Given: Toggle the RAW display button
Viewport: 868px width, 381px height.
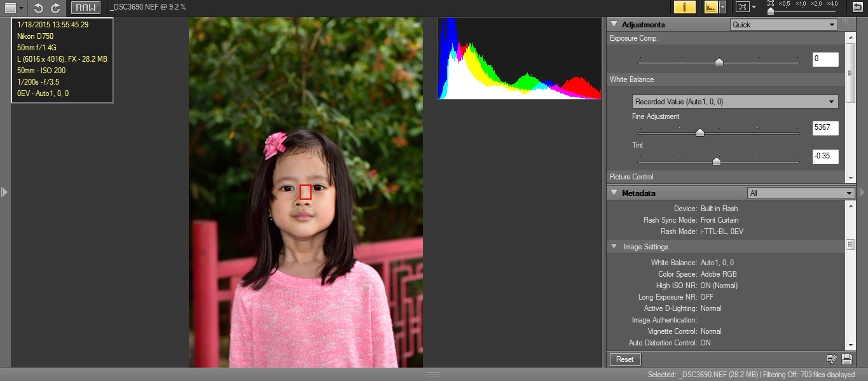Looking at the screenshot, I should pos(85,8).
